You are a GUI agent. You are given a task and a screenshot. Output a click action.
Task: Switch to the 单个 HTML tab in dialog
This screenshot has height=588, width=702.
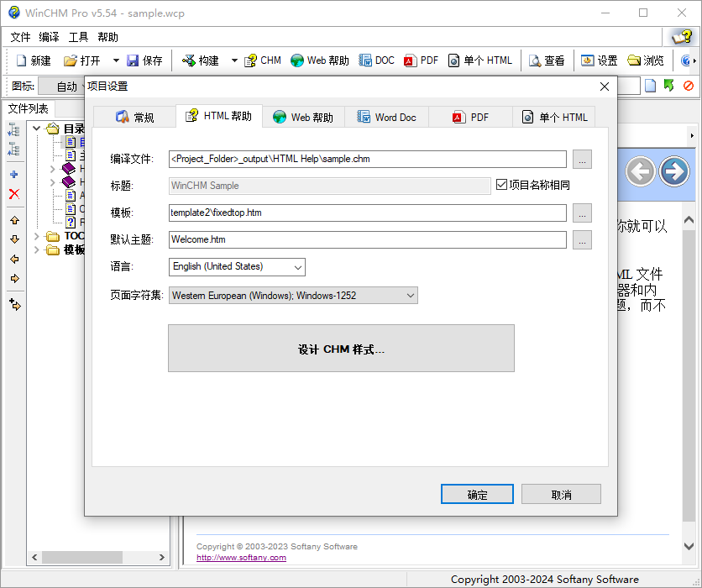pyautogui.click(x=554, y=118)
